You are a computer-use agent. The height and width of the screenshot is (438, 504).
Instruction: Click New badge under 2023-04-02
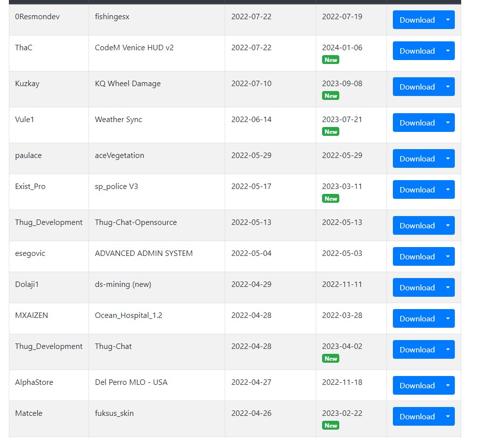click(330, 358)
